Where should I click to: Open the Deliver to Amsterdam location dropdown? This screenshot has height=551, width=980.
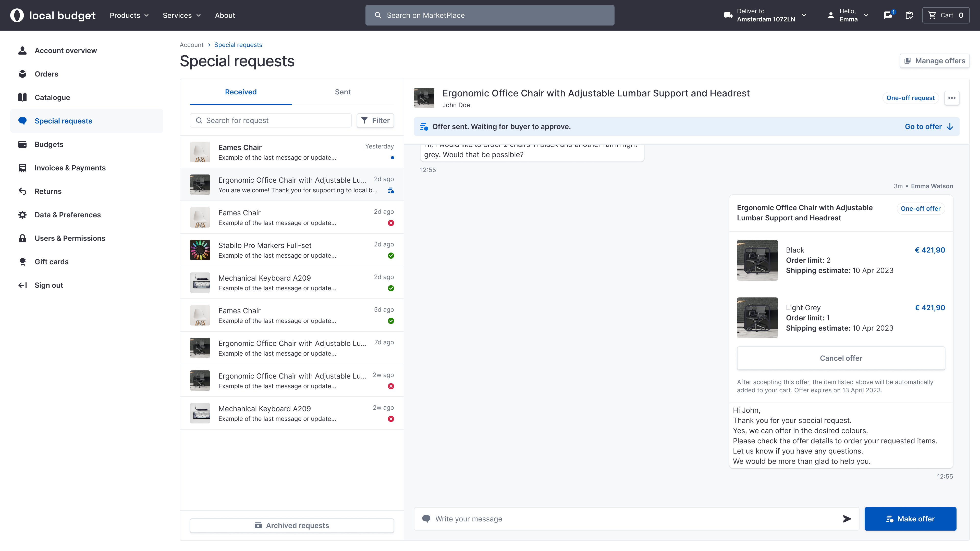tap(765, 15)
